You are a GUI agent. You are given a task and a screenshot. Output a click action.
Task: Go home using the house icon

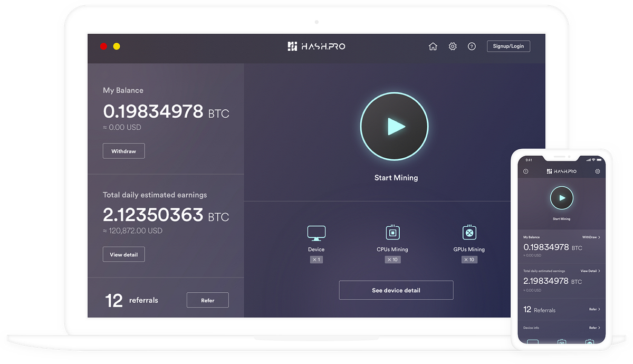[433, 46]
